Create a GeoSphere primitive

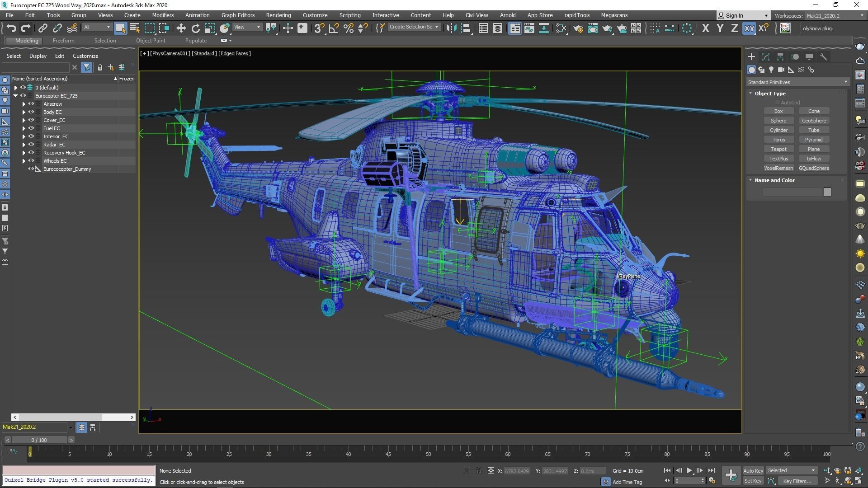pyautogui.click(x=814, y=121)
